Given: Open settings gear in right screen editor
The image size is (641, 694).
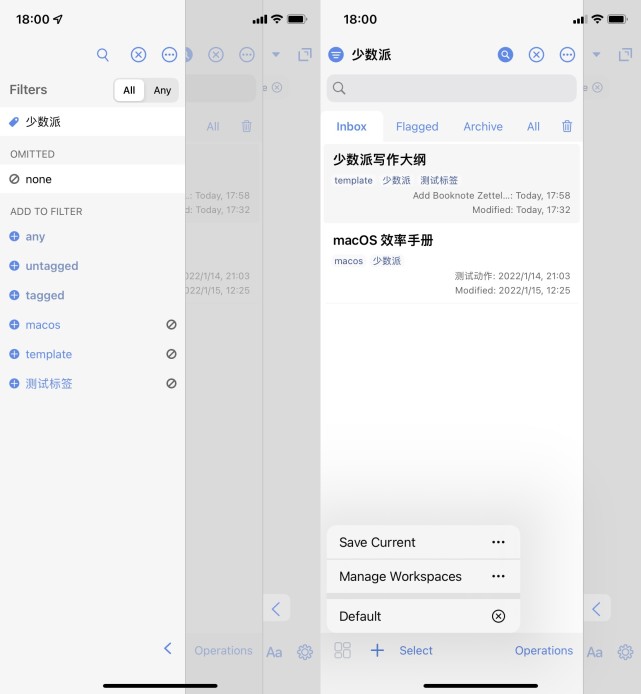Looking at the screenshot, I should click(625, 652).
